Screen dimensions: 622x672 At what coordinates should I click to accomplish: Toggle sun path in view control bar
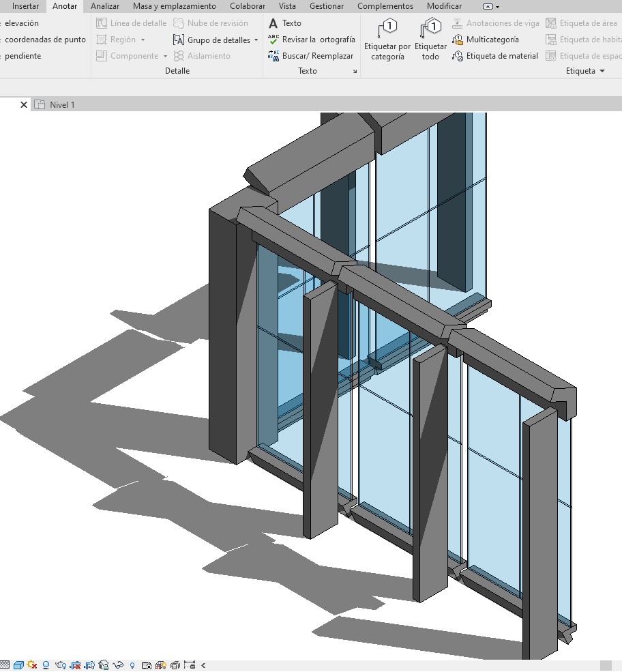(x=32, y=665)
